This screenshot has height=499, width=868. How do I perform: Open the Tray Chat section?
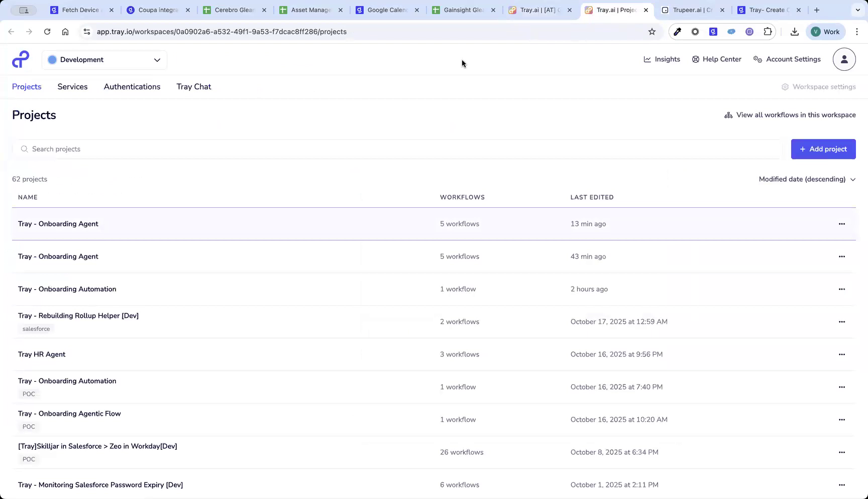click(x=193, y=86)
